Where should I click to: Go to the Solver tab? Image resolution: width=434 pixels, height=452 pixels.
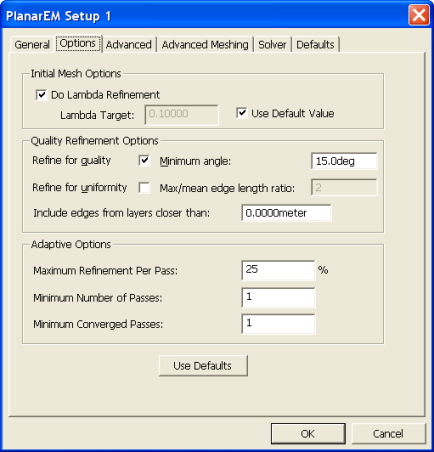[x=272, y=45]
